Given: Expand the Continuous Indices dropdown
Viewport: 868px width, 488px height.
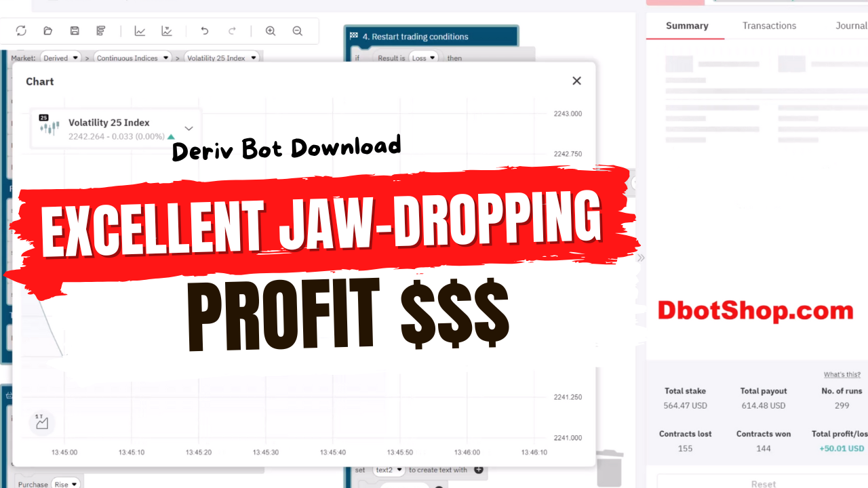Looking at the screenshot, I should [x=132, y=58].
